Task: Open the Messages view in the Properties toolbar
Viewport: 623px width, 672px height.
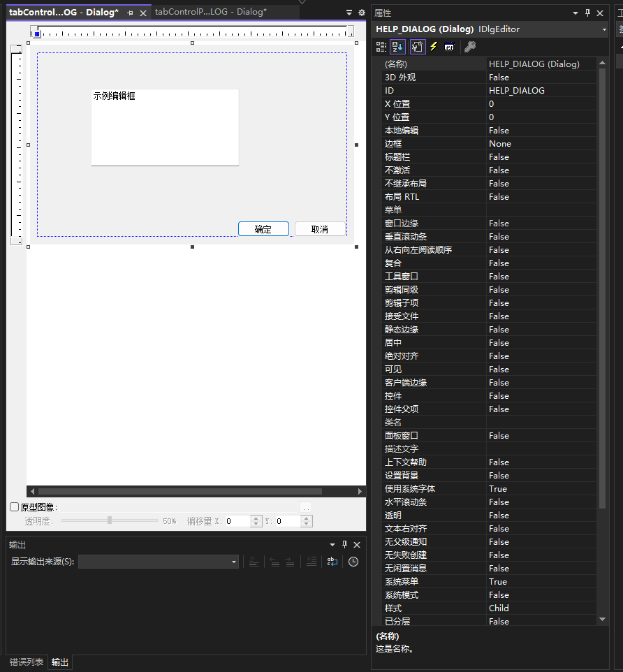Action: 450,47
